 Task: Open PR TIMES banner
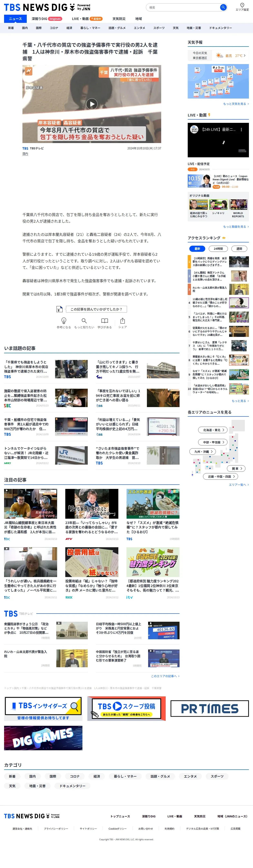[210, 709]
